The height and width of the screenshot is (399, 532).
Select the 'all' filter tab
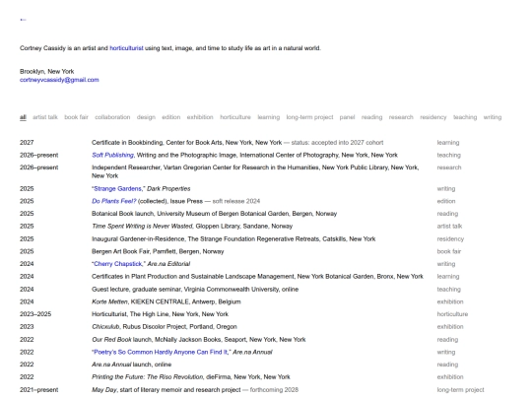pos(23,117)
